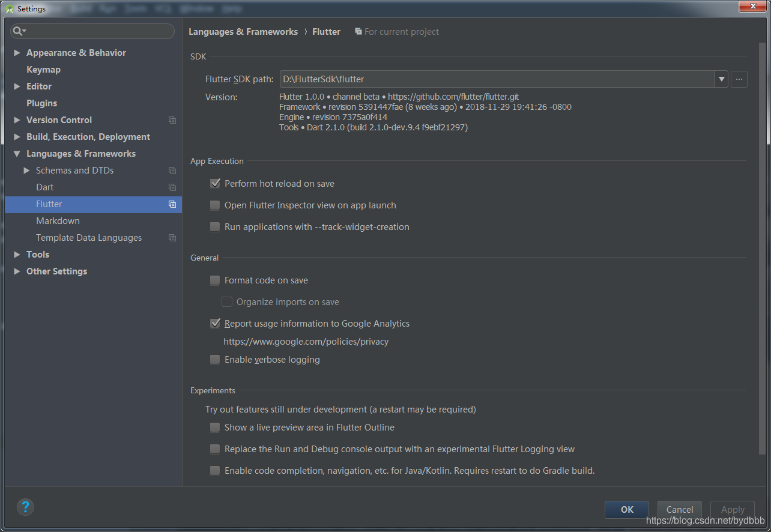771x532 pixels.
Task: Select Template Data Languages item
Action: [x=89, y=238]
